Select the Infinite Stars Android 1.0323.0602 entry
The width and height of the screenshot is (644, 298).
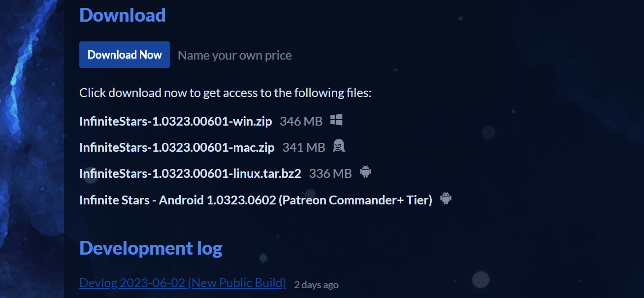coord(256,200)
